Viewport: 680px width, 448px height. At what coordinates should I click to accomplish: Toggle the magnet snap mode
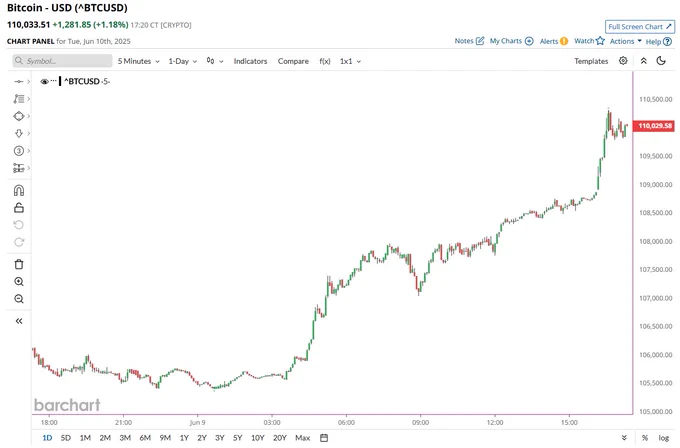(x=19, y=190)
